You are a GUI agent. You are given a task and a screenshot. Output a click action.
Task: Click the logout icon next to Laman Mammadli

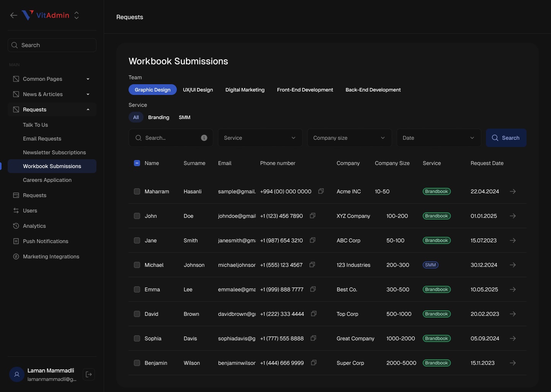pyautogui.click(x=89, y=374)
